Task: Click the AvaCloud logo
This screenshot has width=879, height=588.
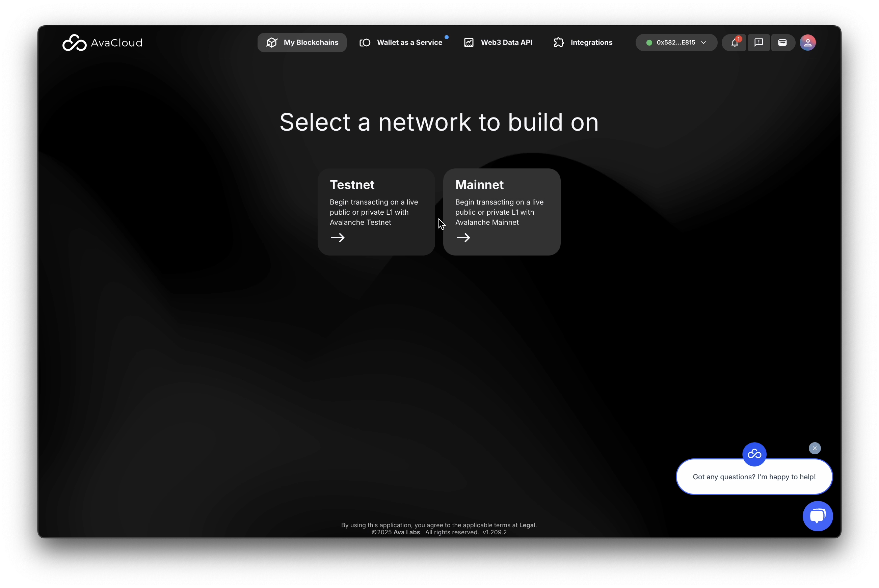Action: click(102, 43)
